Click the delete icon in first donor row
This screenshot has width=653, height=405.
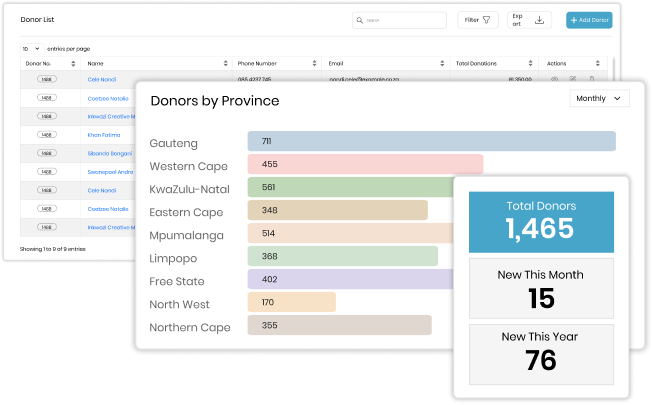point(592,78)
